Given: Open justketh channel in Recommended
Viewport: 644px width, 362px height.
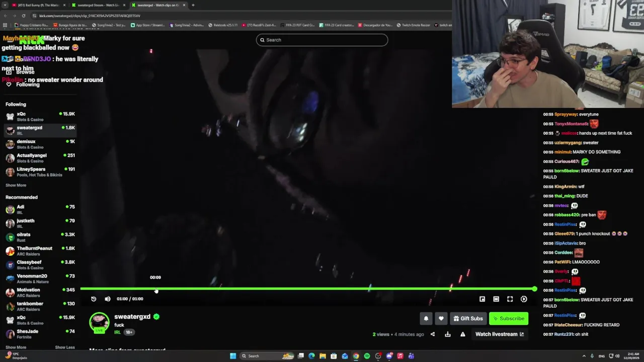Looking at the screenshot, I should [x=40, y=223].
